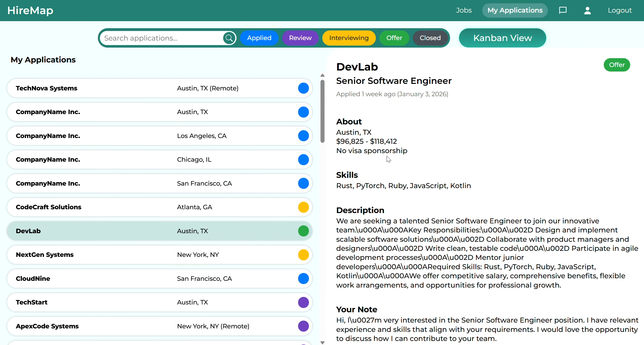Click the Senior Software Engineer title
This screenshot has width=644, height=345.
pyautogui.click(x=394, y=81)
